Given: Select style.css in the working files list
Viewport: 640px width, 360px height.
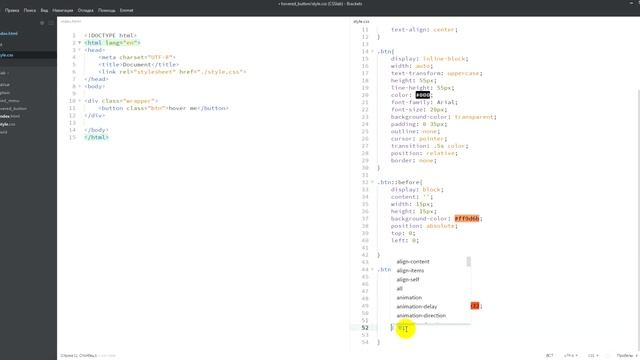Looking at the screenshot, I should pyautogui.click(x=7, y=55).
